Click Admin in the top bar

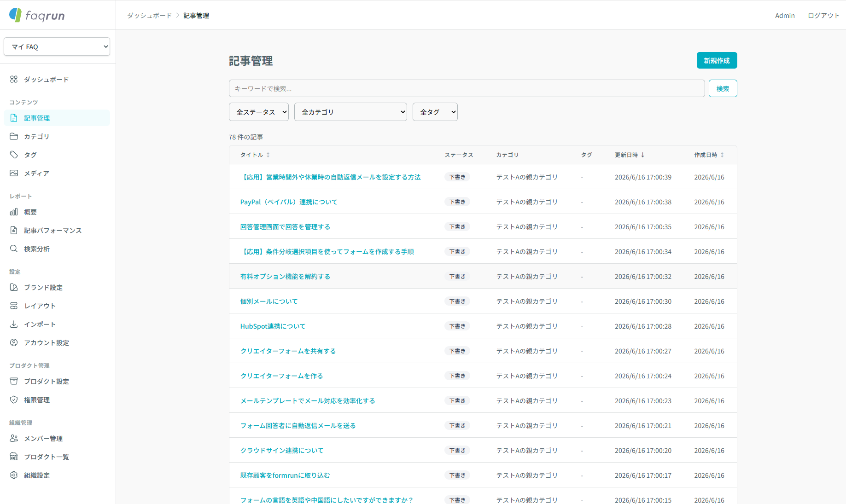pyautogui.click(x=785, y=15)
